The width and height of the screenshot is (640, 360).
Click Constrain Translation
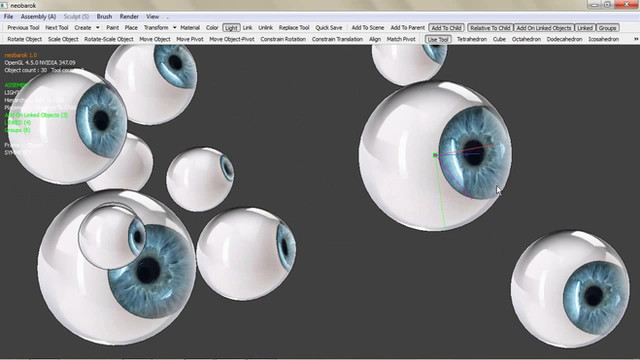[337, 39]
